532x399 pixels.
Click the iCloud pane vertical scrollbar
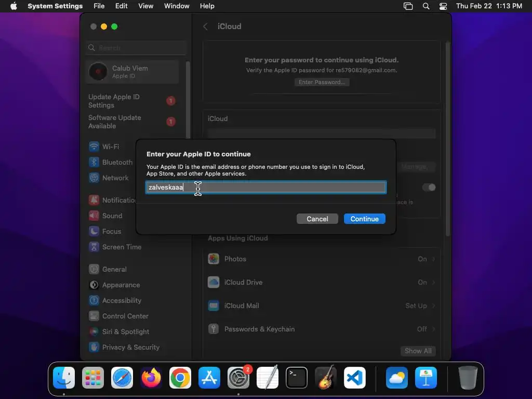pyautogui.click(x=448, y=139)
